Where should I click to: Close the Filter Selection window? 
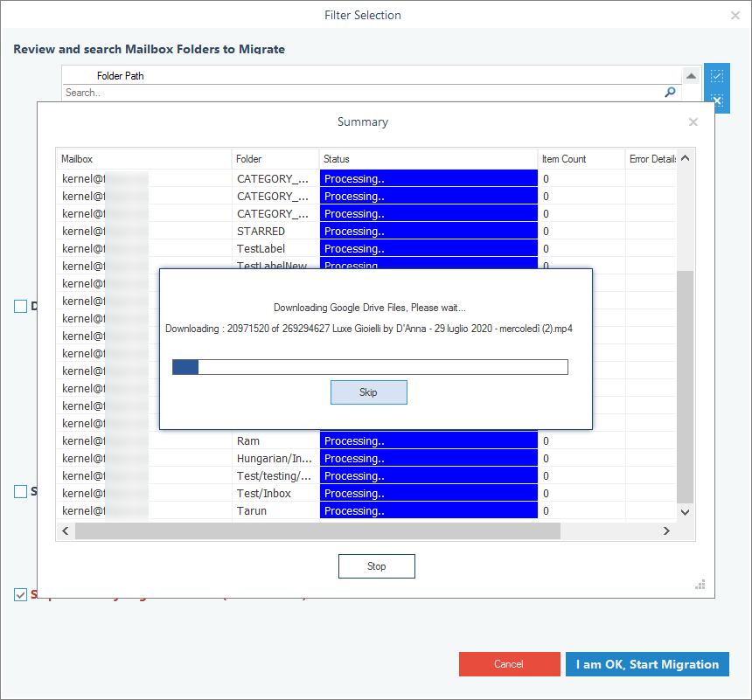pyautogui.click(x=735, y=16)
